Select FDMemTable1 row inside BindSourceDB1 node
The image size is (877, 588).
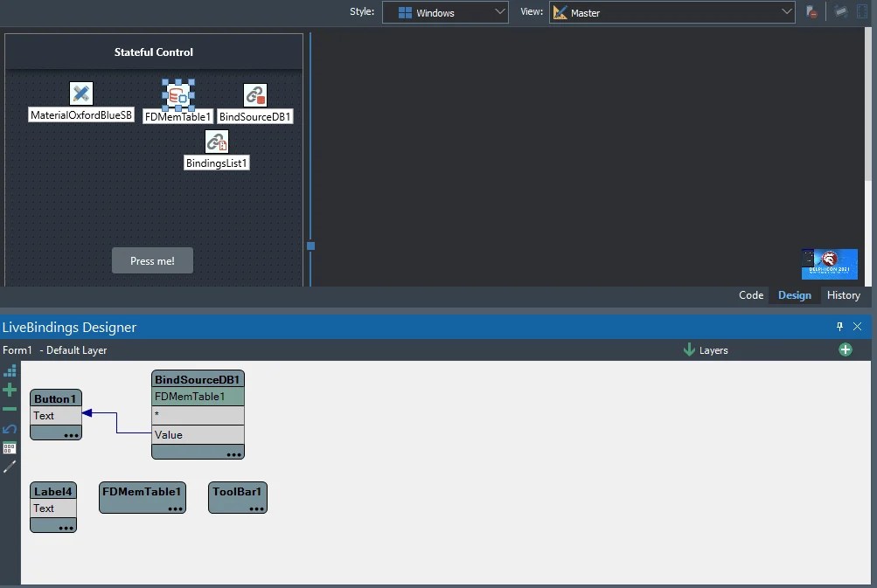click(198, 397)
